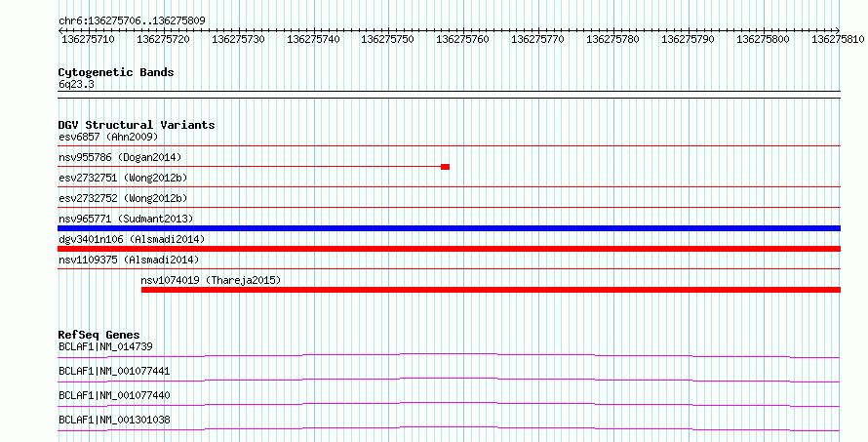Click ruler position label 136275770
868x442 pixels.
(537, 39)
